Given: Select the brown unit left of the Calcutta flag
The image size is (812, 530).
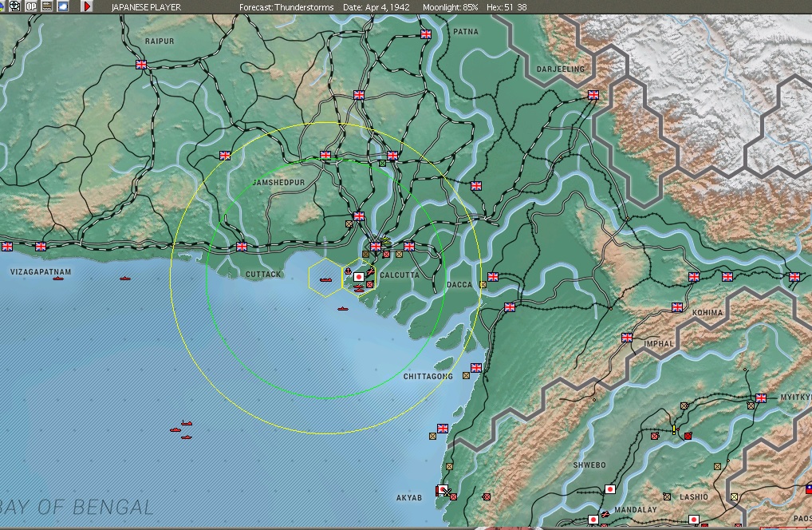Looking at the screenshot, I should [365, 255].
